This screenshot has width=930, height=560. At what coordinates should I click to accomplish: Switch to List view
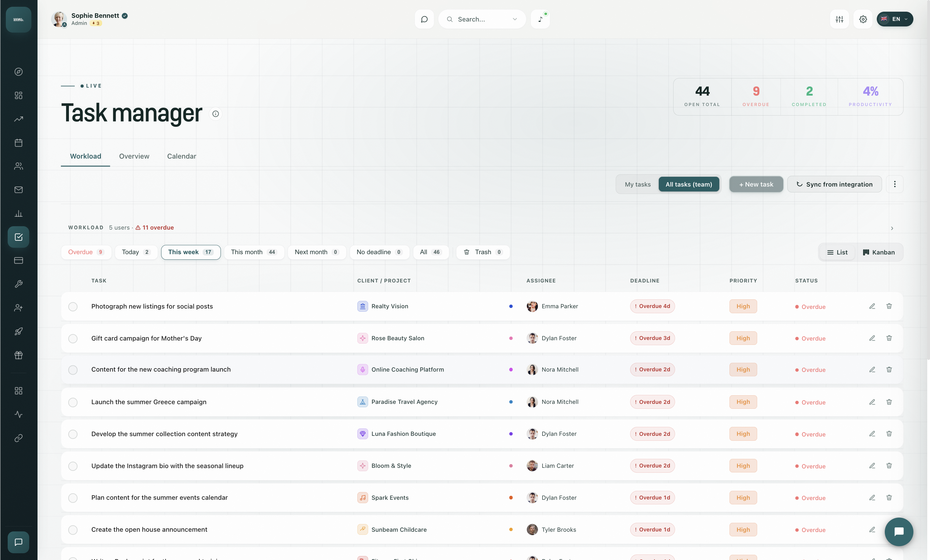pos(837,252)
